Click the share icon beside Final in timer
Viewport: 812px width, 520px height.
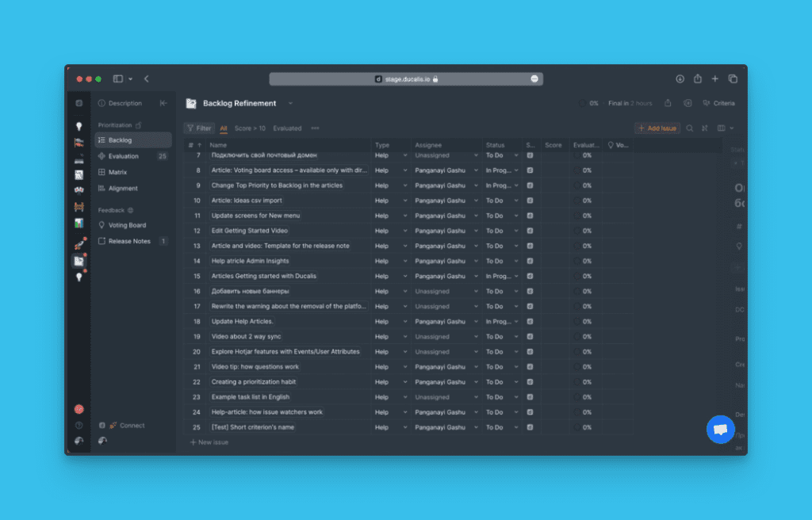tap(668, 103)
